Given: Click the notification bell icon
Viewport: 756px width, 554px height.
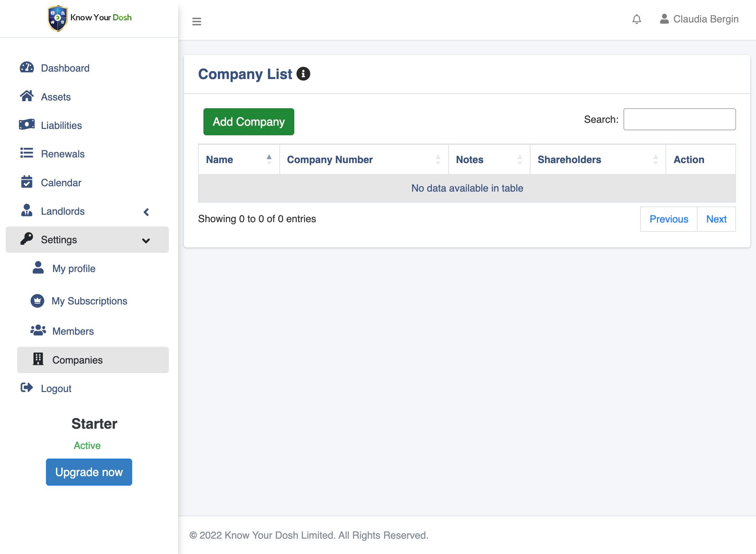Looking at the screenshot, I should [636, 19].
